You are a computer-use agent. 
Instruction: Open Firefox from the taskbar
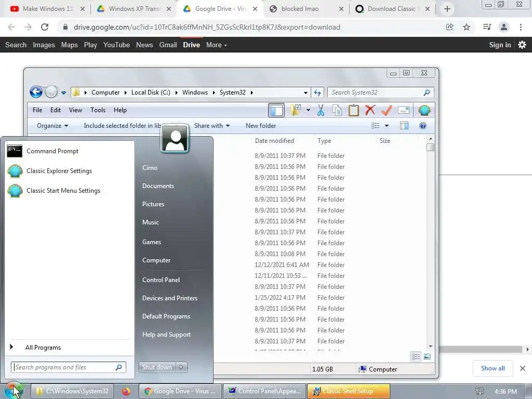coord(126,391)
